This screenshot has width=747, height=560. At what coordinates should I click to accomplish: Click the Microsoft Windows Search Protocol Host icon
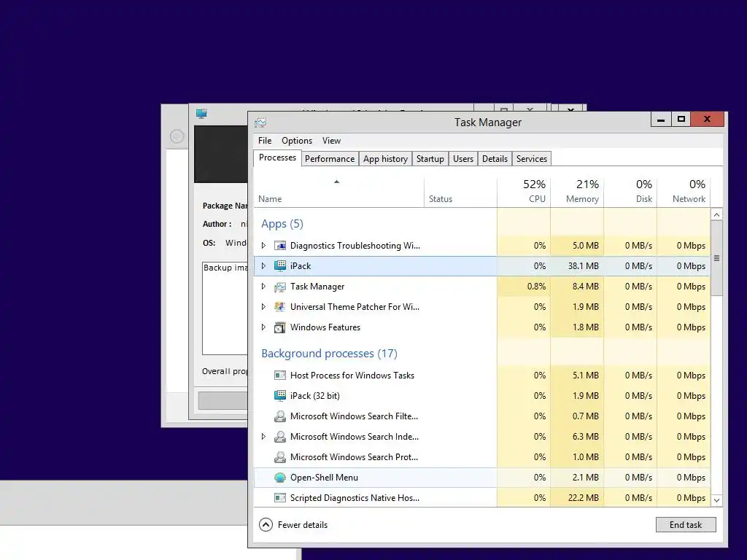(x=280, y=457)
